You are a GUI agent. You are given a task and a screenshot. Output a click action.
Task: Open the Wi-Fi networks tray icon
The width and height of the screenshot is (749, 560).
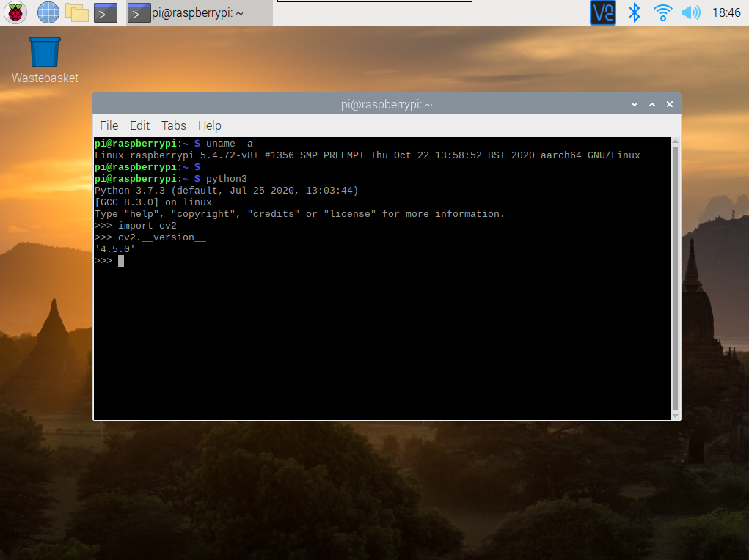[662, 12]
